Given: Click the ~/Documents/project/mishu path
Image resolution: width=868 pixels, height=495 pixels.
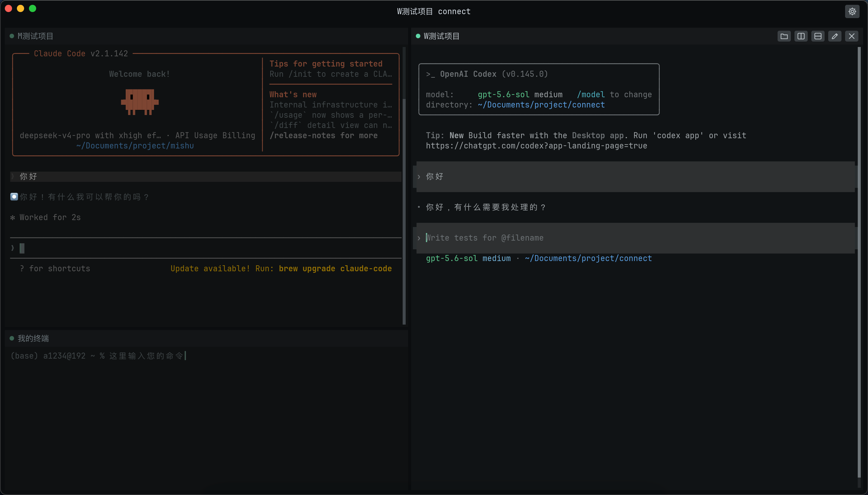Looking at the screenshot, I should (135, 146).
